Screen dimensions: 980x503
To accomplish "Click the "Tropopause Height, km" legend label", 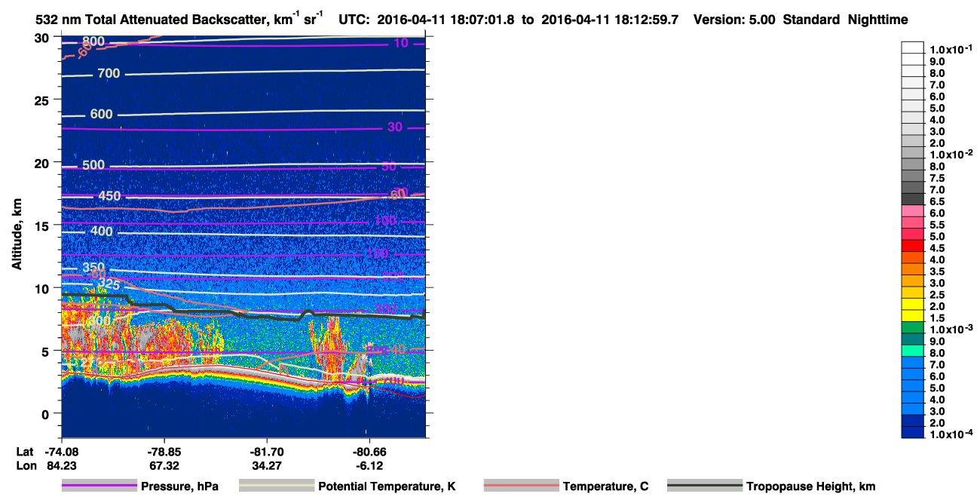I will 810,486.
